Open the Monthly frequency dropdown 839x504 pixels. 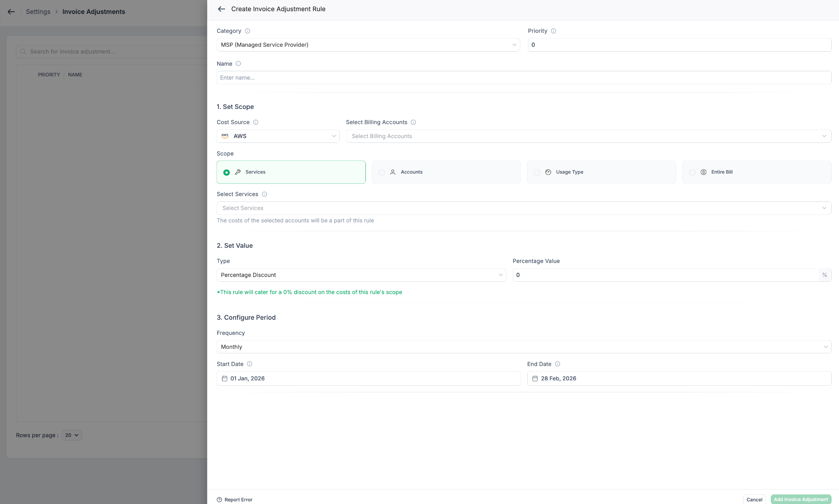pyautogui.click(x=524, y=347)
